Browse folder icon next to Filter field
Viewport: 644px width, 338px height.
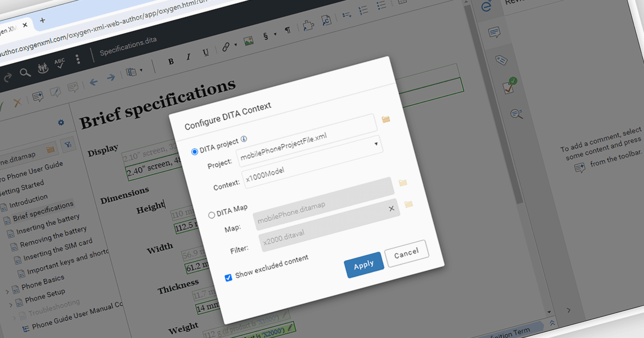(408, 204)
